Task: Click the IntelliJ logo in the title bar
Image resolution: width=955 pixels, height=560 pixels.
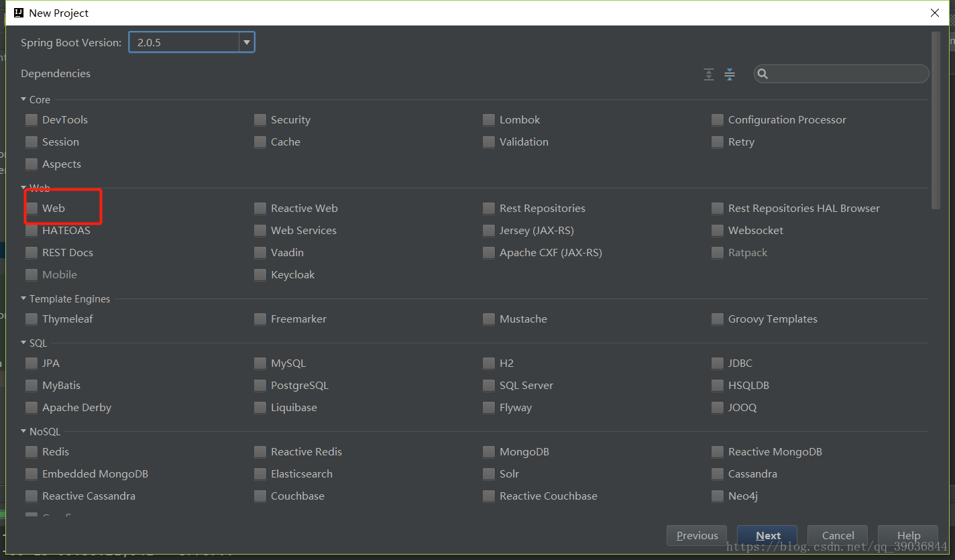Action: (x=19, y=13)
